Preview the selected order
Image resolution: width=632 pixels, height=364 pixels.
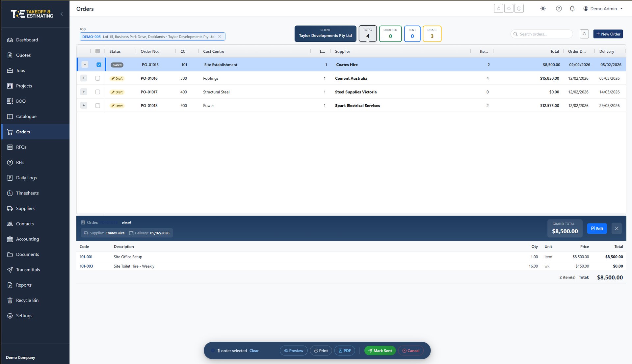tap(294, 351)
